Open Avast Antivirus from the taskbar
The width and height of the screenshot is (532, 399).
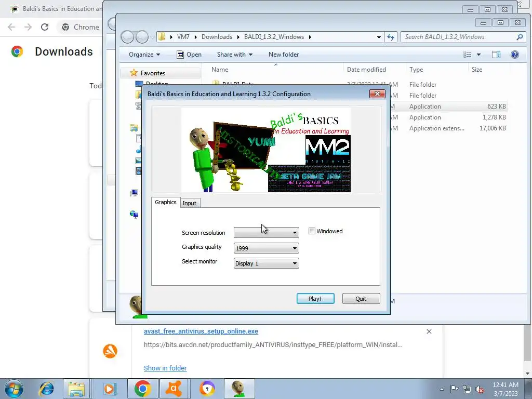click(x=174, y=389)
